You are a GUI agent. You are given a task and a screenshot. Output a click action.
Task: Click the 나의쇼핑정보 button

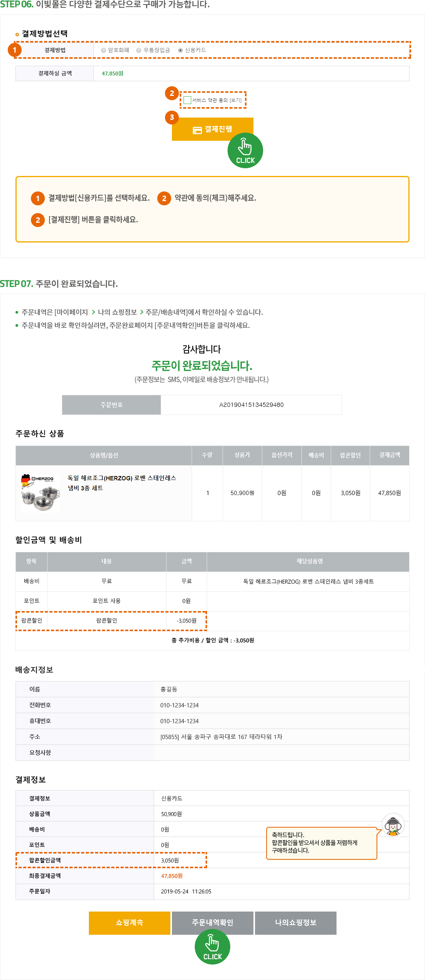click(296, 923)
